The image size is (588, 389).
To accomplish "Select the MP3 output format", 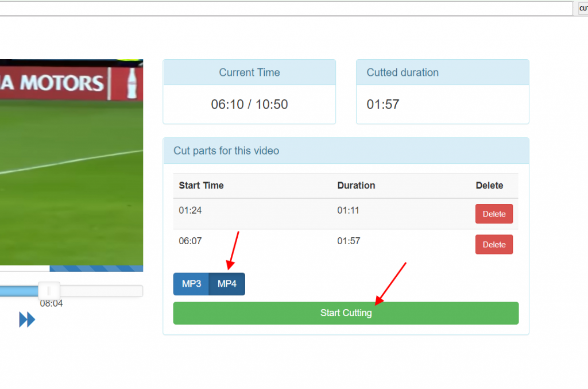I will coord(191,284).
